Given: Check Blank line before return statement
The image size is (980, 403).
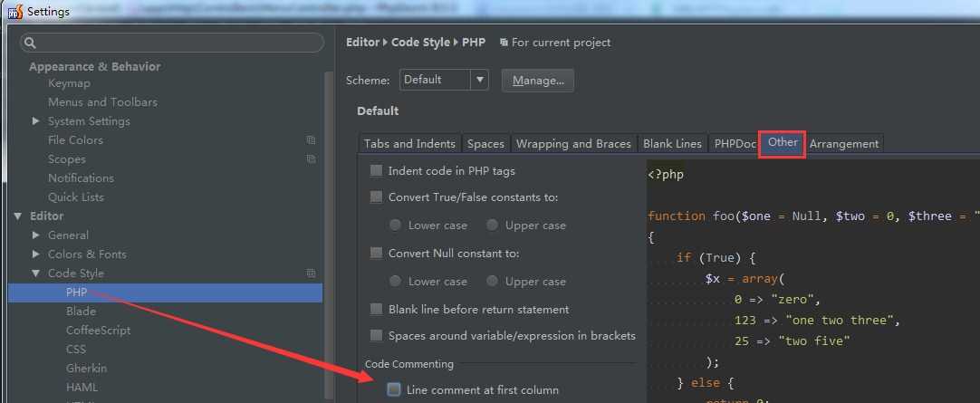Looking at the screenshot, I should (x=377, y=310).
